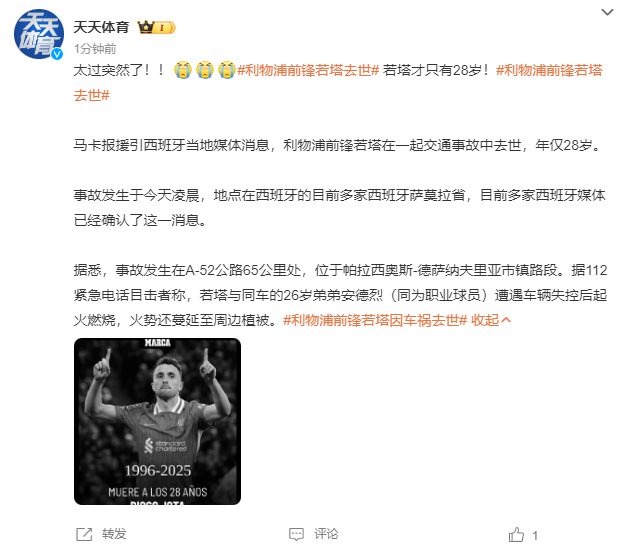Click the like count number

pyautogui.click(x=535, y=535)
